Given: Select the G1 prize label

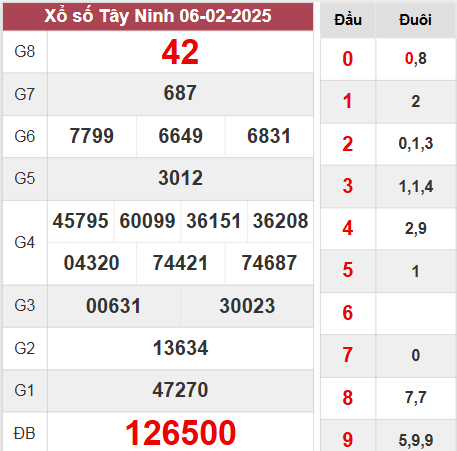Looking at the screenshot, I should pyautogui.click(x=25, y=390).
